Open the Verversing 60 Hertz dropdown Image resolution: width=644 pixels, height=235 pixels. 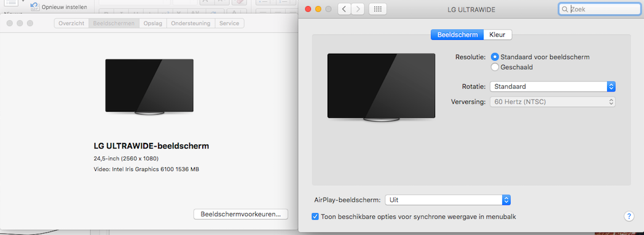(552, 102)
